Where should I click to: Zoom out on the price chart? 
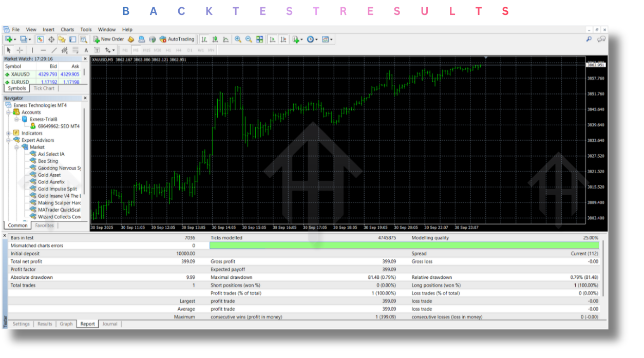(248, 39)
